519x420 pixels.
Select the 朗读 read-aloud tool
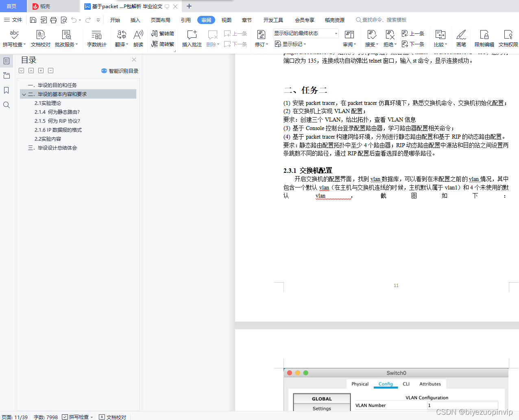[x=138, y=39]
